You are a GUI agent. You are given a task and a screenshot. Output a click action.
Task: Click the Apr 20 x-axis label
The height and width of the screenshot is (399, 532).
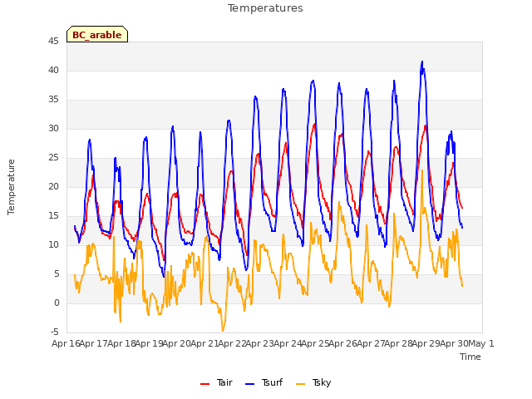(177, 343)
